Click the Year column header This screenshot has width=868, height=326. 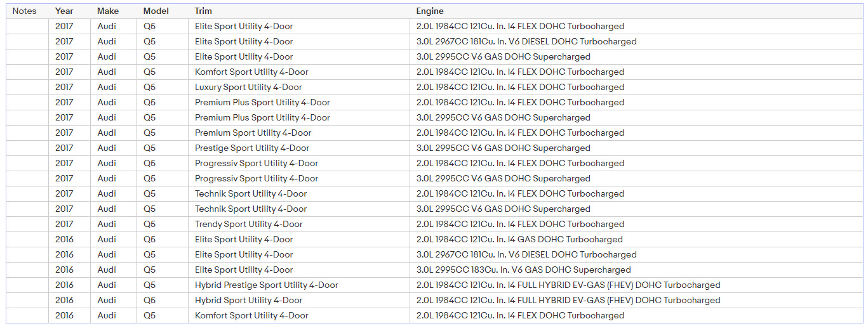pos(64,11)
